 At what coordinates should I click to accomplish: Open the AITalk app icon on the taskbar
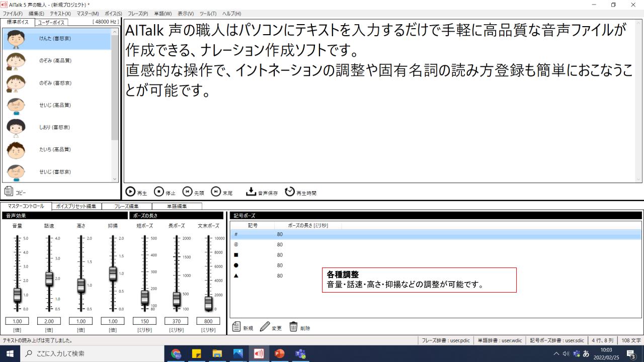[x=259, y=353]
